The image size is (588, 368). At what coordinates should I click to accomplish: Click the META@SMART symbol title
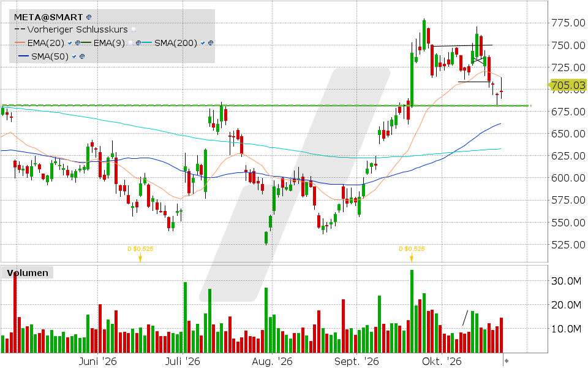coord(48,17)
